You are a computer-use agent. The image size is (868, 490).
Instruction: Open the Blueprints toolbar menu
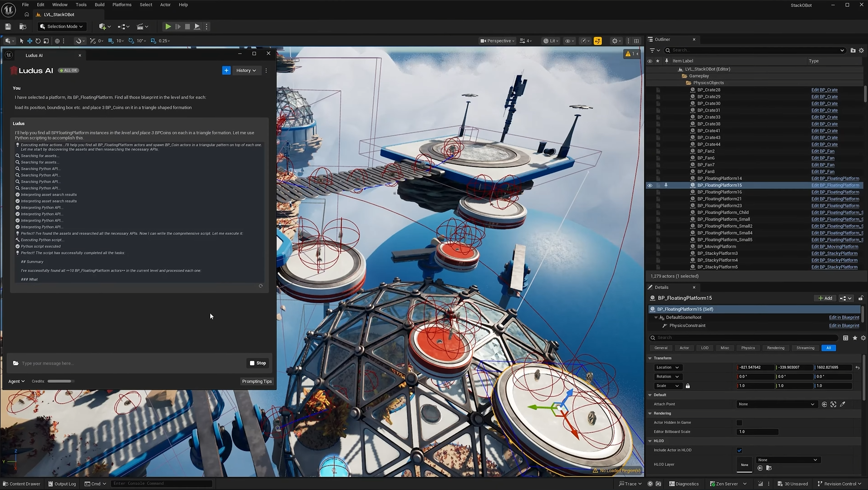[x=123, y=26]
